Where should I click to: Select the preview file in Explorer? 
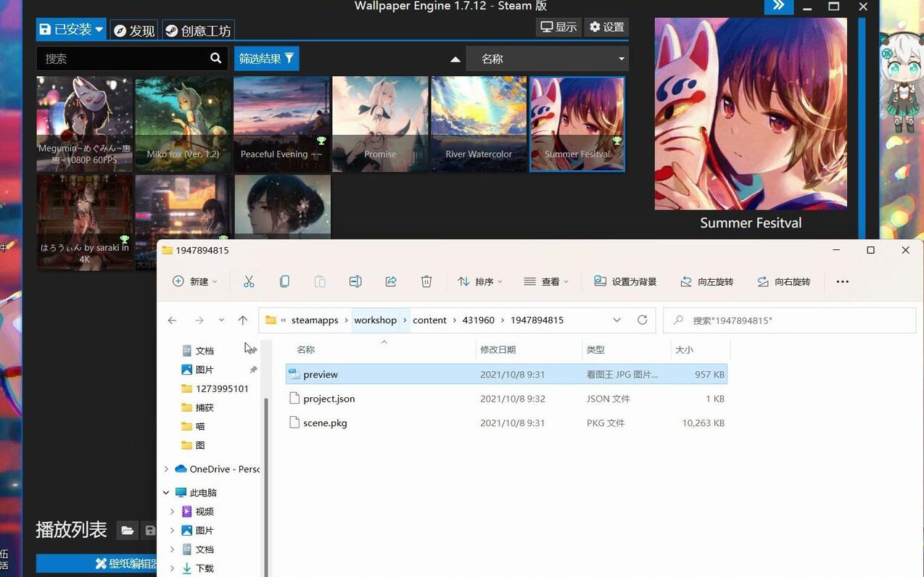[x=506, y=374]
